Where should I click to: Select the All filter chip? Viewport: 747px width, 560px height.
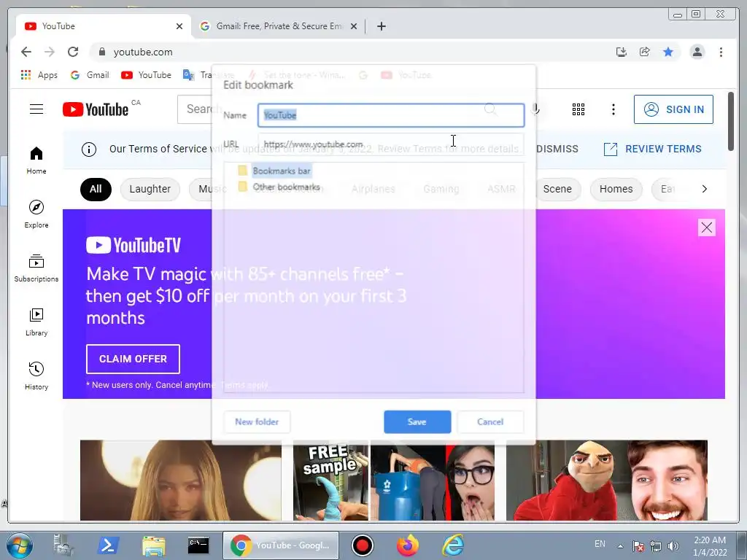(x=96, y=189)
